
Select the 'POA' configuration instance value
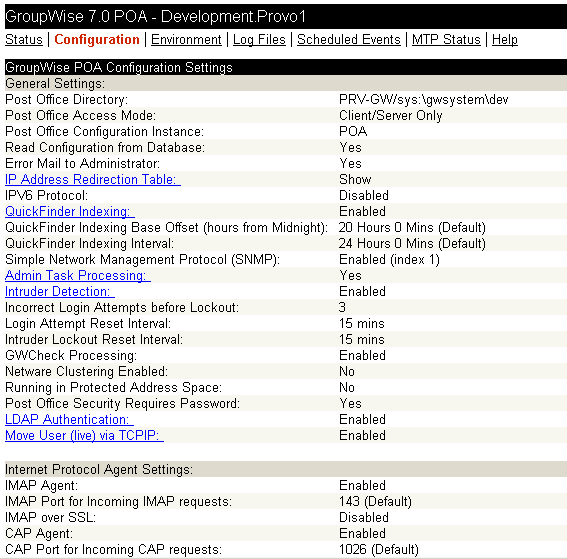coord(353,131)
